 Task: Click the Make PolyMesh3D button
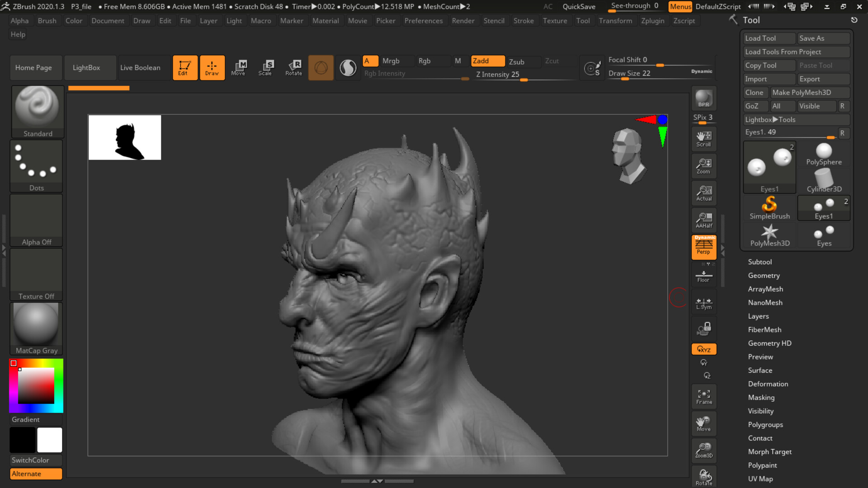[x=810, y=92]
